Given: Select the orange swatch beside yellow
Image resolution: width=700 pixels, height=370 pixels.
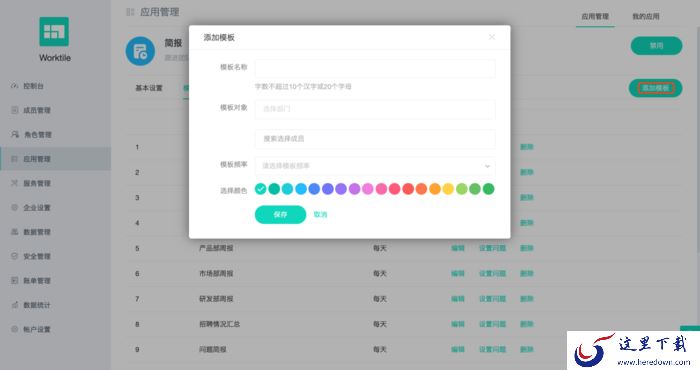Looking at the screenshot, I should [435, 189].
